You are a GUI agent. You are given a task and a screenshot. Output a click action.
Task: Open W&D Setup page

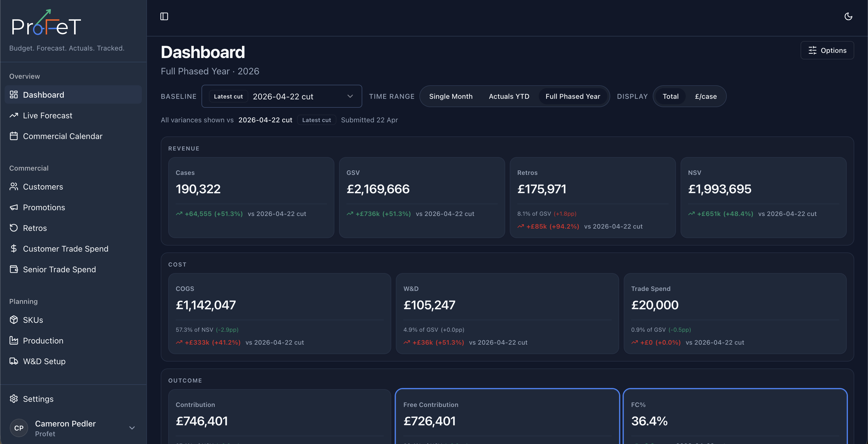[x=73, y=361]
